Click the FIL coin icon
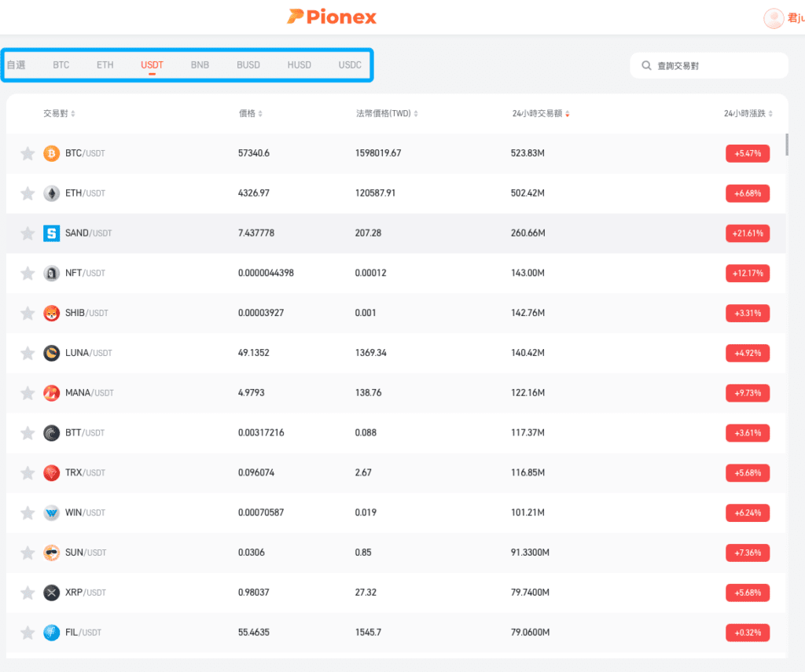The image size is (805, 672). (x=51, y=633)
